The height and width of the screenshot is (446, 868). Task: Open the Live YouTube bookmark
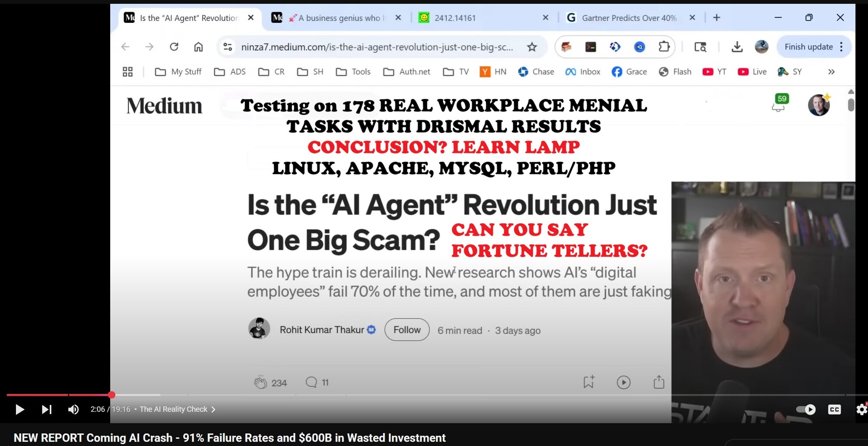[752, 72]
